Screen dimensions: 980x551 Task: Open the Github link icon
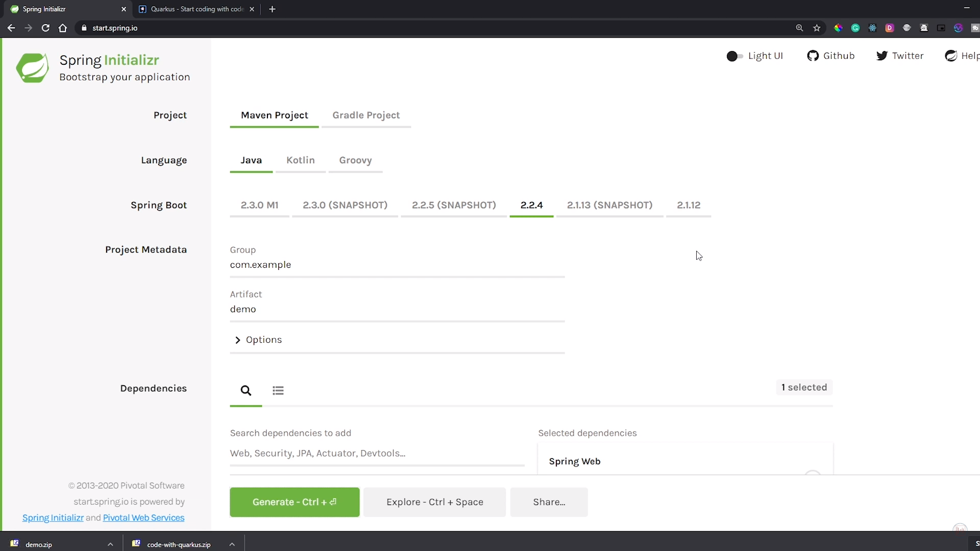click(814, 56)
